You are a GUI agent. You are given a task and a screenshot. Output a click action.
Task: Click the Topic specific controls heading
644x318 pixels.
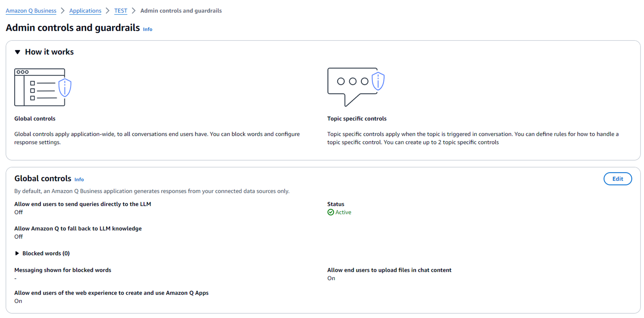tap(357, 119)
